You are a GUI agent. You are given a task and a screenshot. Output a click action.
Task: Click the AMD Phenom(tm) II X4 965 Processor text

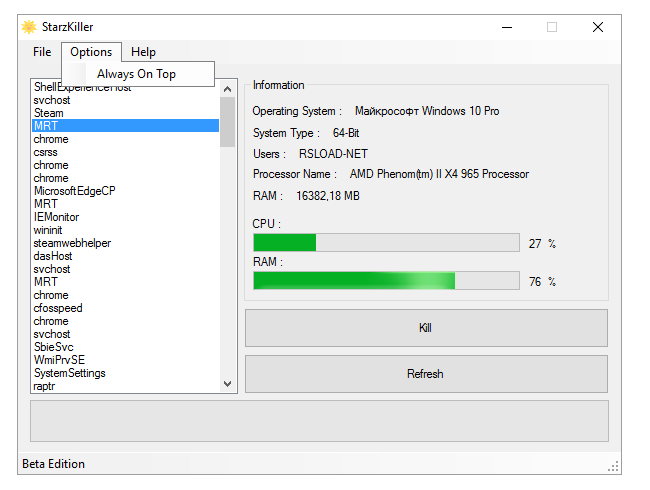(x=439, y=174)
